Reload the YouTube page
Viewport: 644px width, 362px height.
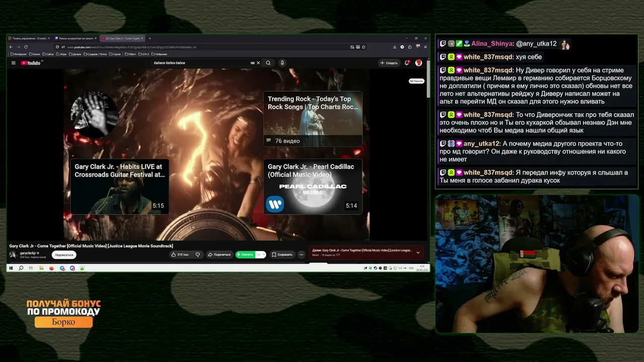(26, 47)
